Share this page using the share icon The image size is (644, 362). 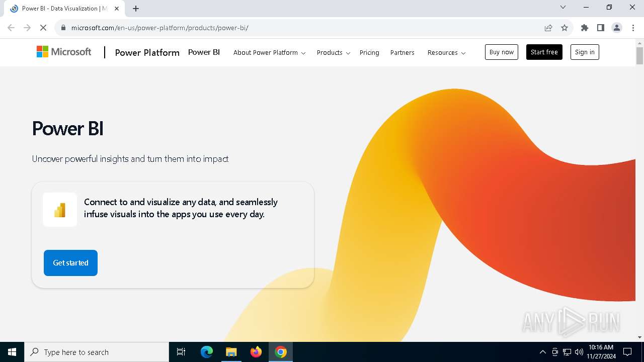tap(548, 28)
